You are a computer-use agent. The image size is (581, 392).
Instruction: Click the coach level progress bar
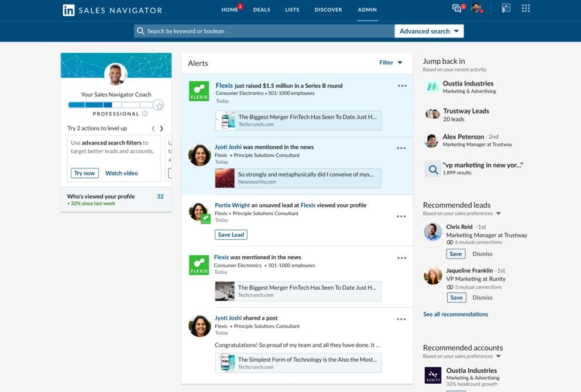click(111, 105)
